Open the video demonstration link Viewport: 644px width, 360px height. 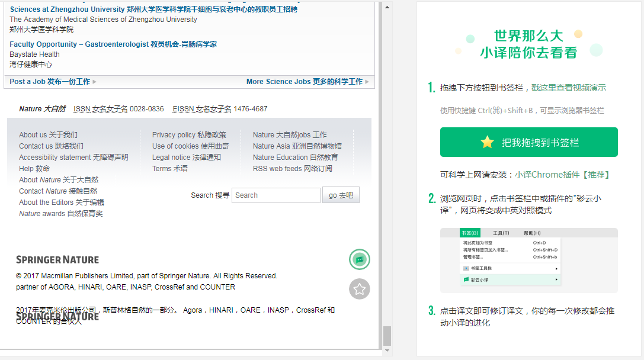[x=568, y=88]
